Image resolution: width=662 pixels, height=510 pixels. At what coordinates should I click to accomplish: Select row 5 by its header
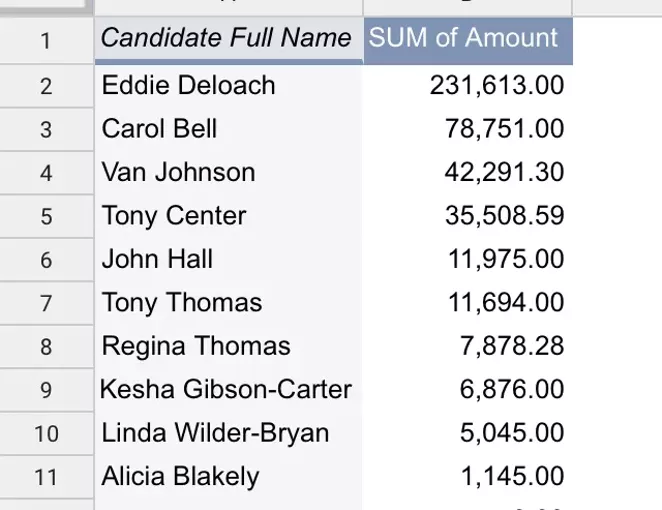(x=46, y=216)
